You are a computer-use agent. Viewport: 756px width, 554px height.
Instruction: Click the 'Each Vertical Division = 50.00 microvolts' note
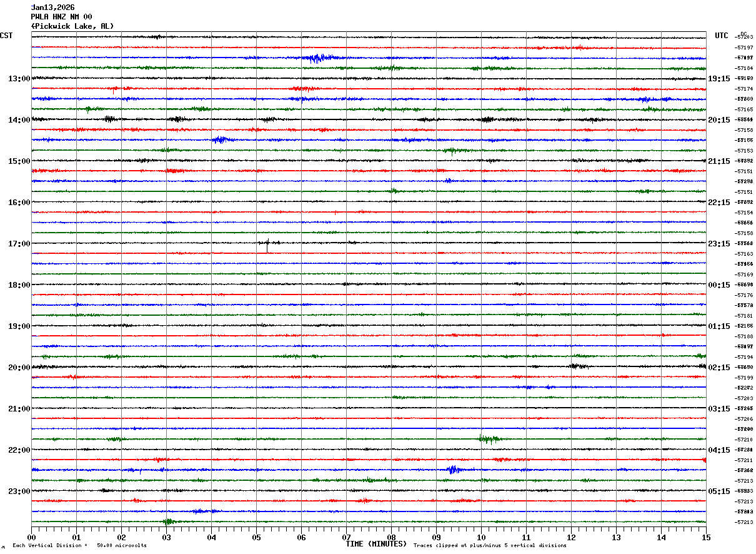(x=79, y=546)
